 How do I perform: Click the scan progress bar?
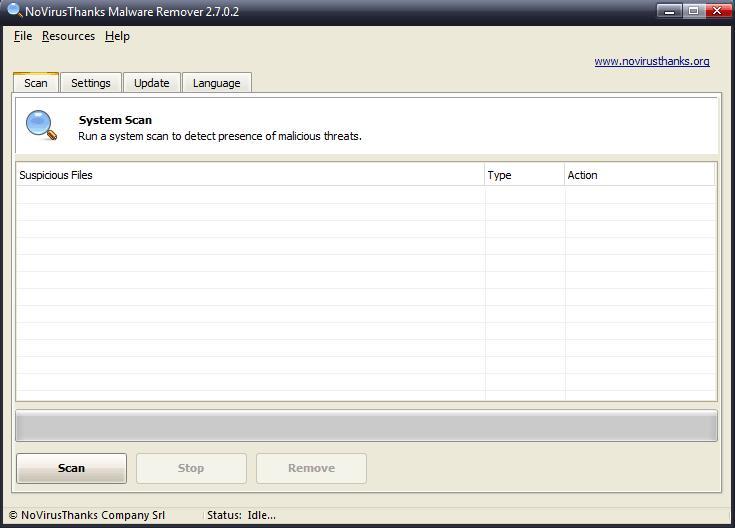tap(367, 426)
